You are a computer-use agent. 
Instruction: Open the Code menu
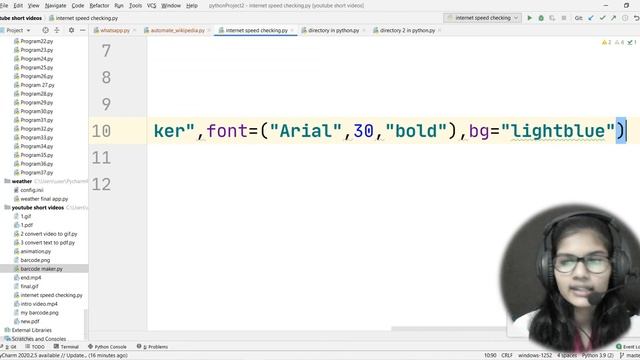[x=78, y=6]
